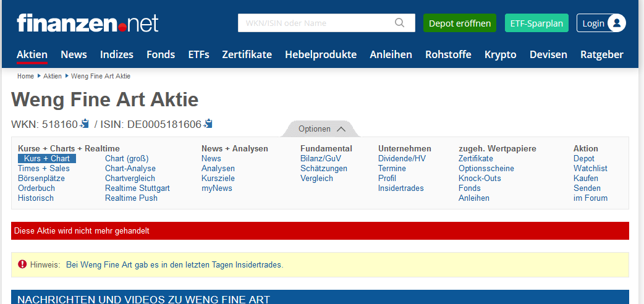Viewport: 644px width, 304px height.
Task: Open Fonds under zugeh. Wertpapiere
Action: click(x=470, y=188)
